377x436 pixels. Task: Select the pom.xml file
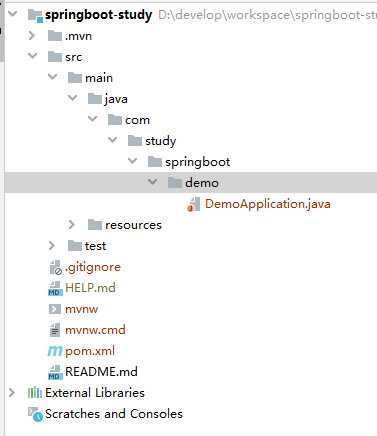click(x=90, y=351)
